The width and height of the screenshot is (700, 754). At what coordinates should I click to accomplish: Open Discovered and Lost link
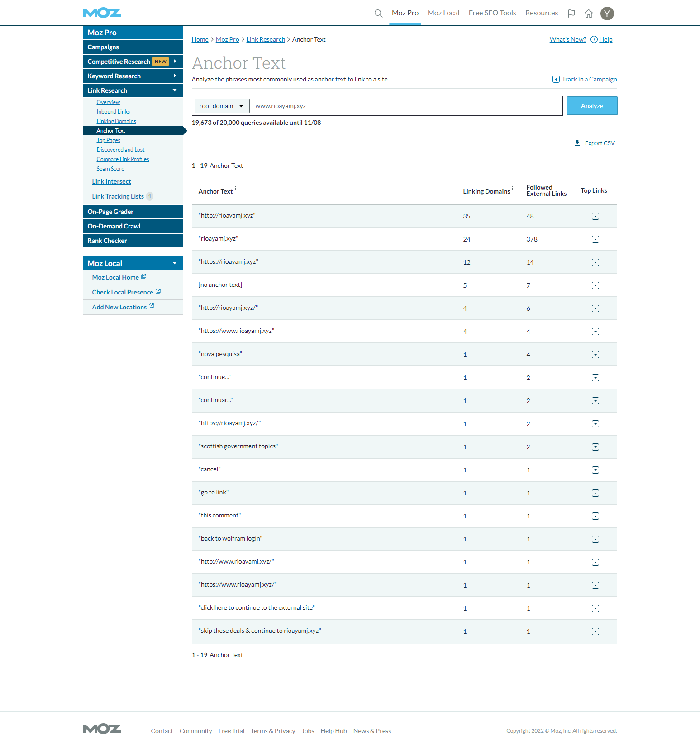click(x=120, y=150)
